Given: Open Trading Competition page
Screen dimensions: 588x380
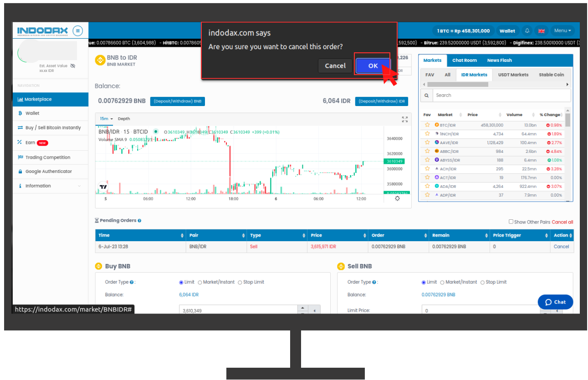Looking at the screenshot, I should pyautogui.click(x=51, y=157).
